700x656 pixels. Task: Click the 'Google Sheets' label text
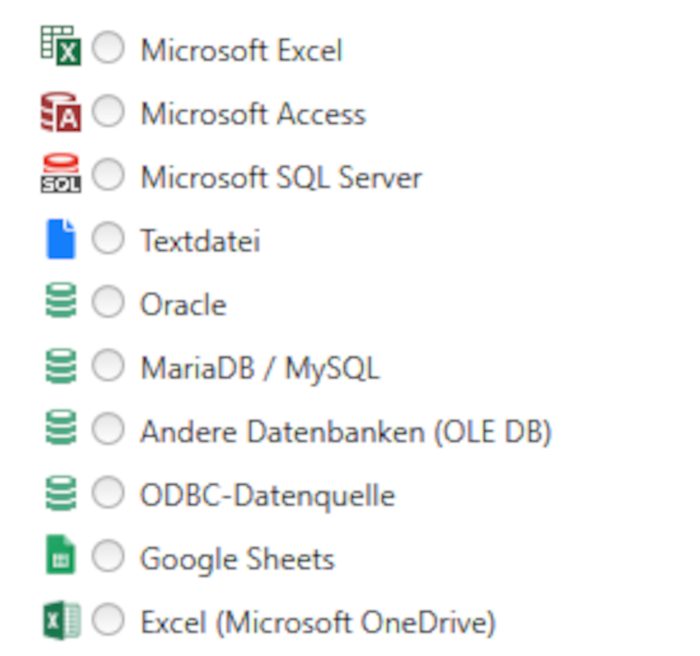[237, 560]
